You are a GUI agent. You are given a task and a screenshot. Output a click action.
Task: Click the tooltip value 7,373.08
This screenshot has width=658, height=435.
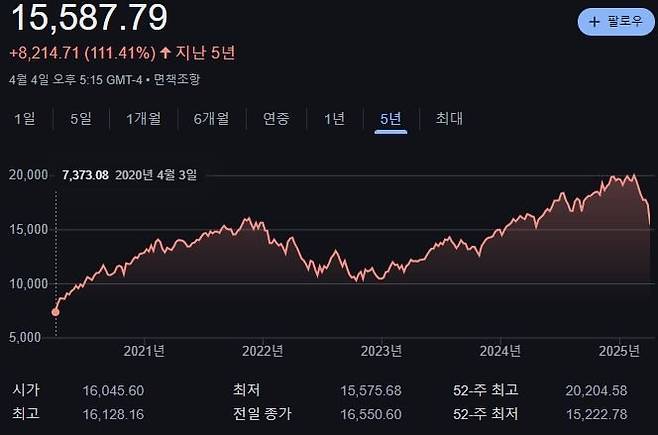pos(85,175)
